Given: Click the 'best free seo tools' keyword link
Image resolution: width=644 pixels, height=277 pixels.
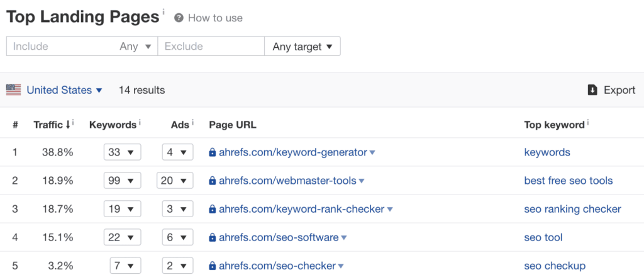Looking at the screenshot, I should 569,181.
